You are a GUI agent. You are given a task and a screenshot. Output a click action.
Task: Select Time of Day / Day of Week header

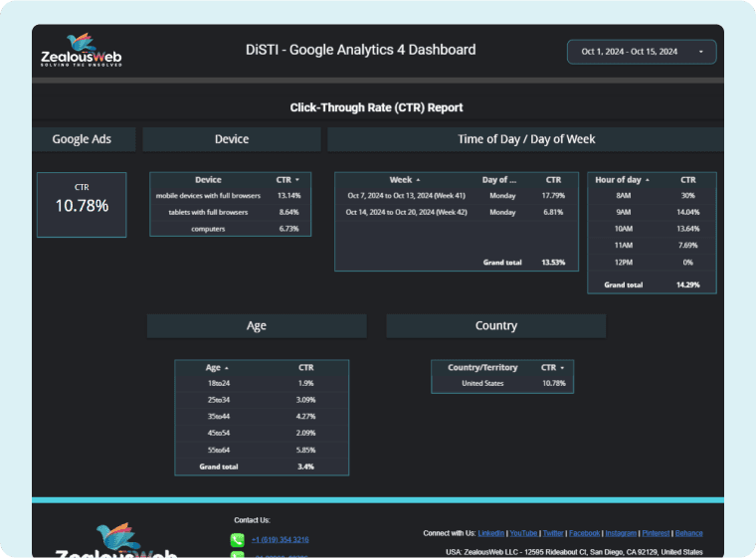(x=525, y=139)
